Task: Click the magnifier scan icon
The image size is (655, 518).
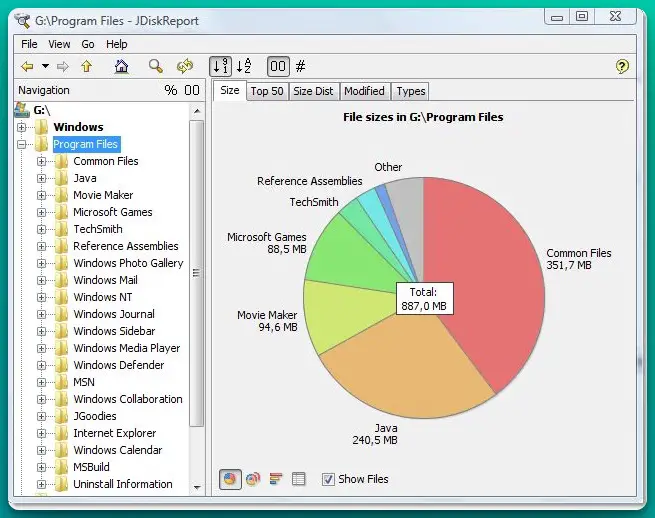Action: (156, 66)
